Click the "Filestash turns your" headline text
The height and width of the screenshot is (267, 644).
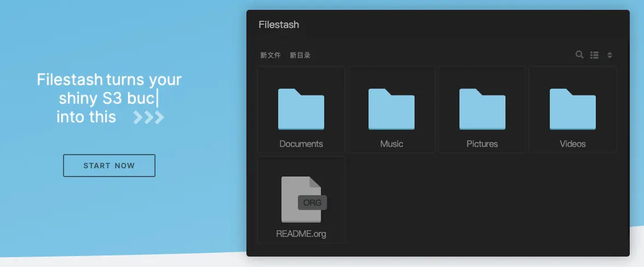(x=109, y=79)
